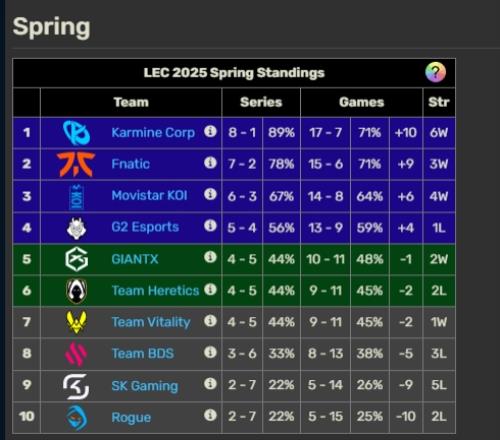
Task: Open the SK Gaming logo
Action: 76,386
